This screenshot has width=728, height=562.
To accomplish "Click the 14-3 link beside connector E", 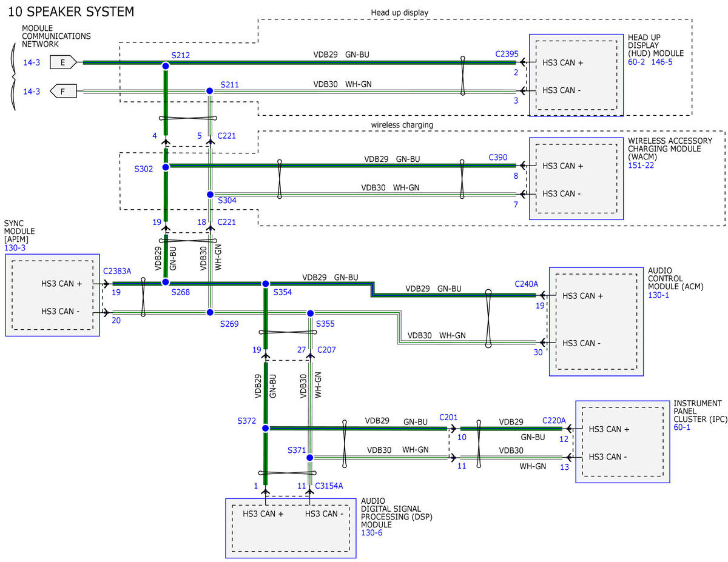I will (31, 62).
